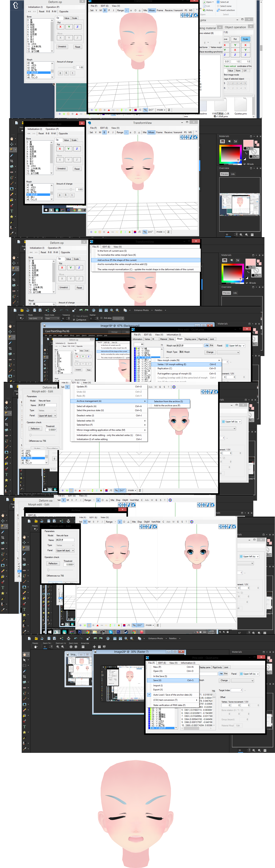This screenshot has height=868, width=275.
Task: Toggle Auto Load / Save anchor data check
Action: pyautogui.click(x=149, y=694)
